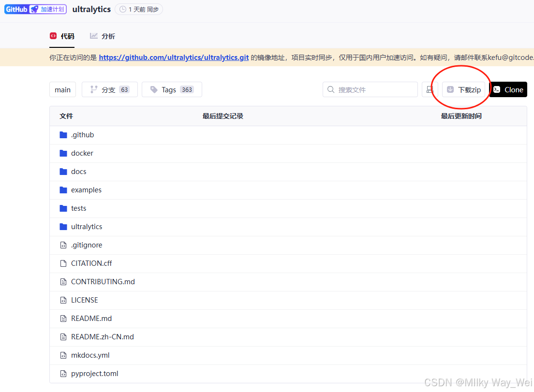Open the README.md file name
The height and width of the screenshot is (392, 534).
(x=91, y=319)
